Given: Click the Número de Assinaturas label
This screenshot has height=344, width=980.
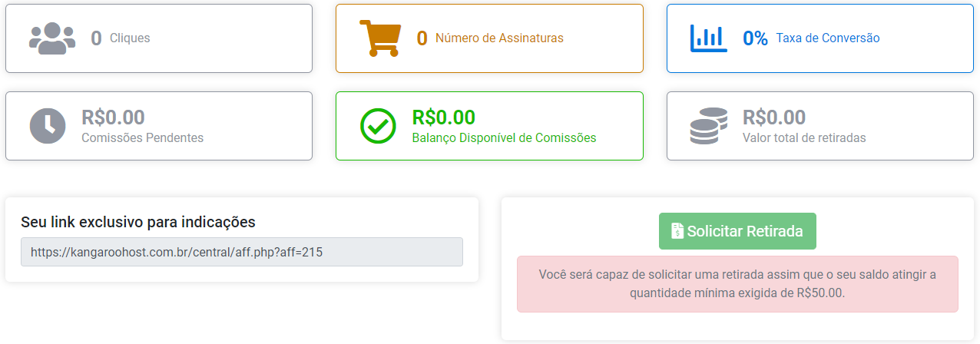Looking at the screenshot, I should tap(499, 38).
